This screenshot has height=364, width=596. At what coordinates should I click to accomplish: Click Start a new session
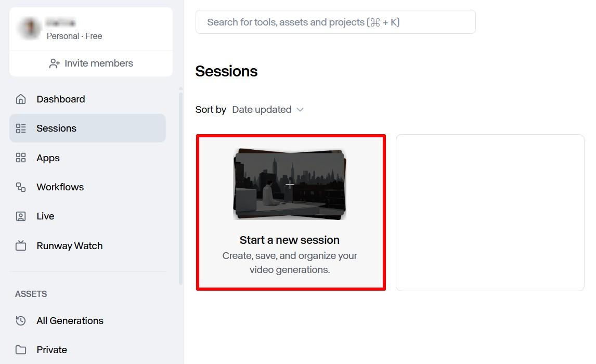290,240
